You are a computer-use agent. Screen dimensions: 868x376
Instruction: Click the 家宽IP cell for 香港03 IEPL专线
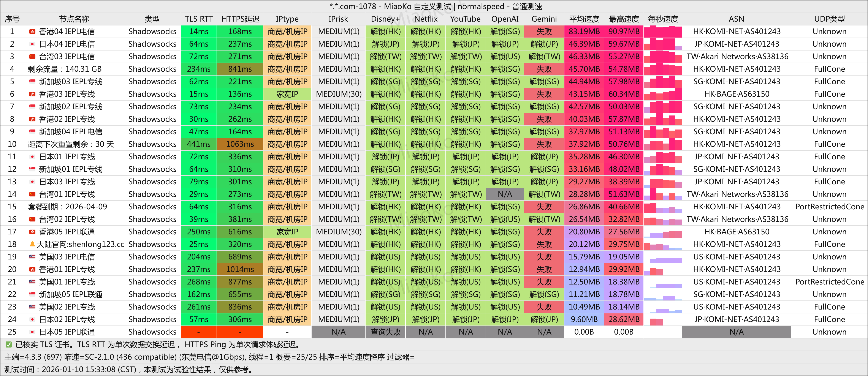pyautogui.click(x=287, y=94)
